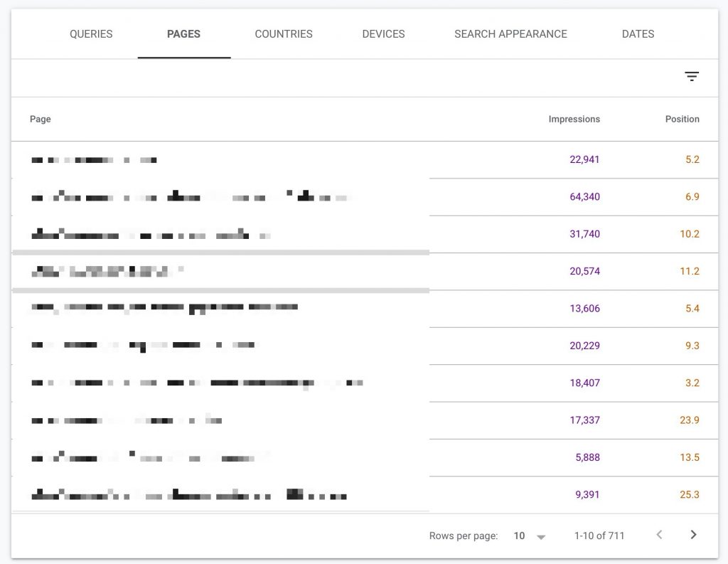Select the Pages tab
This screenshot has width=728, height=564.
pos(184,34)
